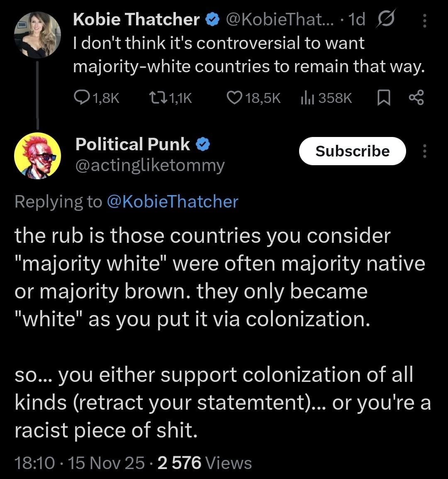This screenshot has width=448, height=479.
Task: Click the 18:10 · 15 Nov 25 timestamp
Action: tap(80, 463)
